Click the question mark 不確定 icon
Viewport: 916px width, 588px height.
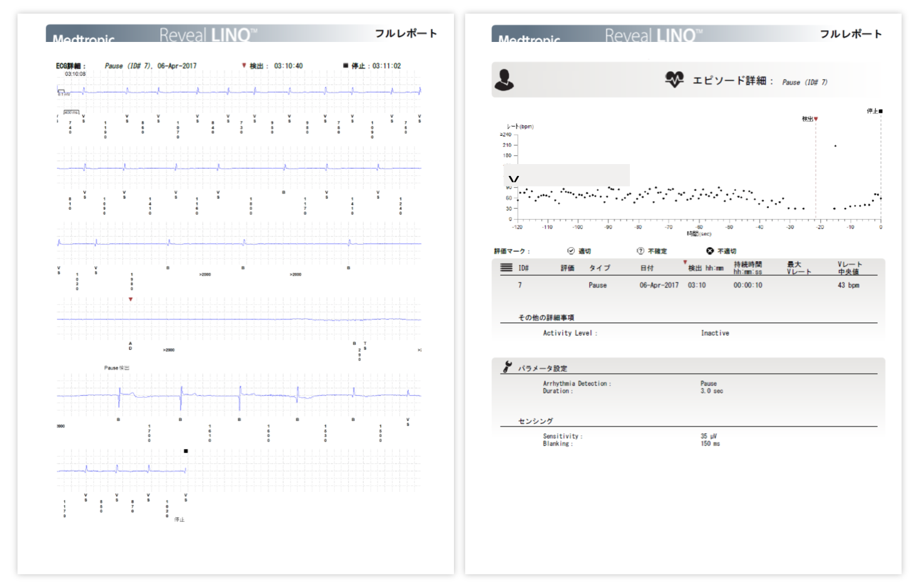coord(640,251)
